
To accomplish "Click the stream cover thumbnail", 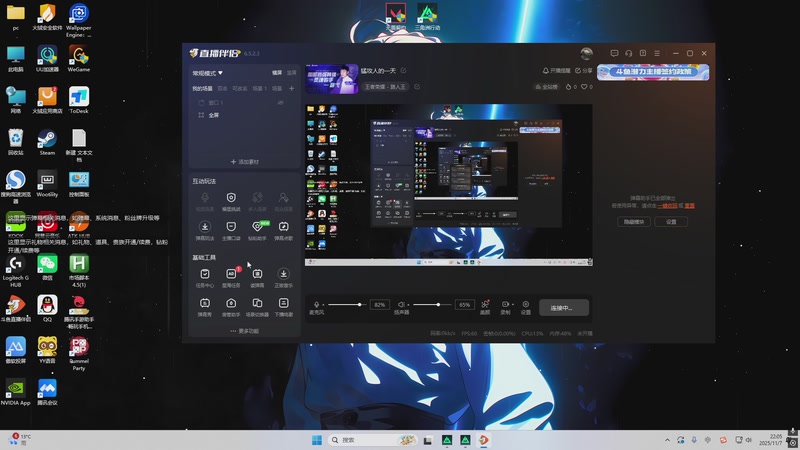I will coord(332,79).
